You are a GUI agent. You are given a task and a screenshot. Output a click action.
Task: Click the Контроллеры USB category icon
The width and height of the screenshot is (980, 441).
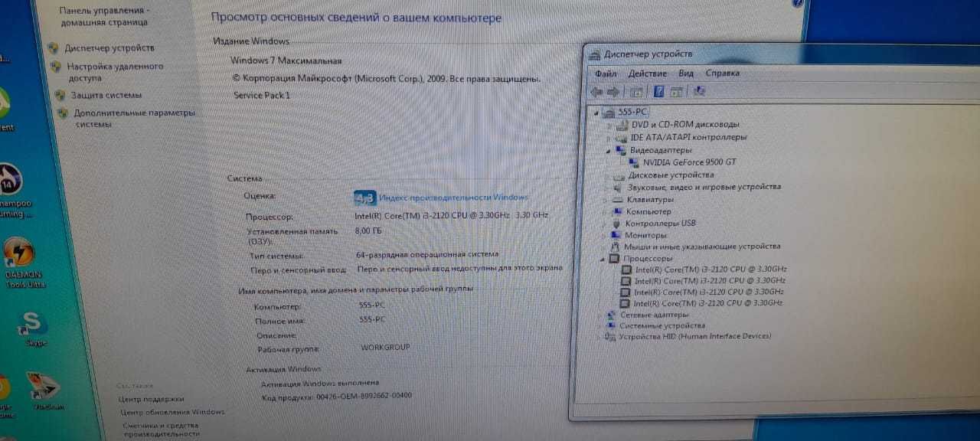(617, 223)
